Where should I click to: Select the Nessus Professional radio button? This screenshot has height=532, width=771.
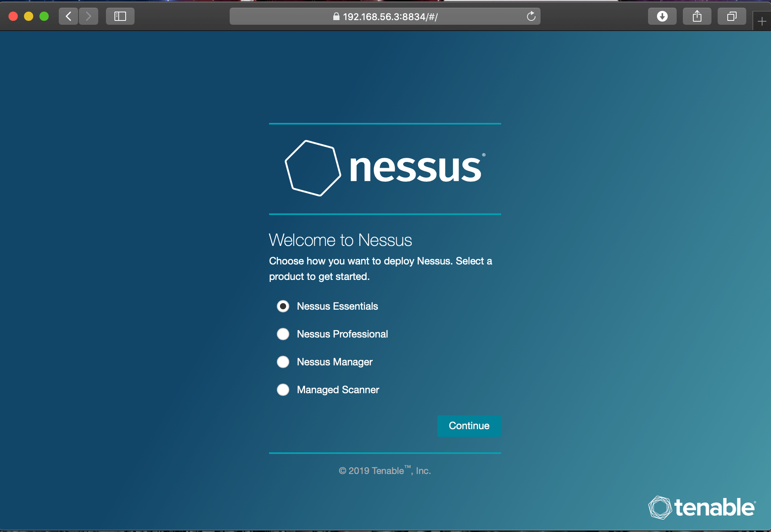283,334
